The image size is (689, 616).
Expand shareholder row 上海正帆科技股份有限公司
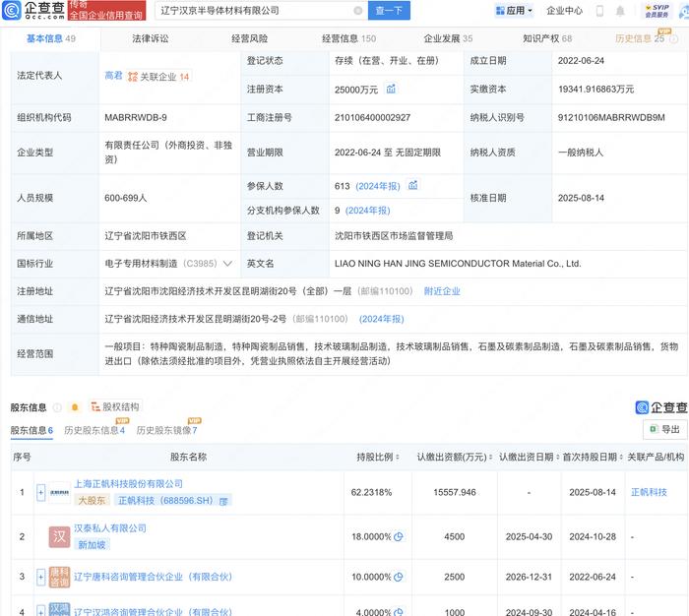coord(41,493)
